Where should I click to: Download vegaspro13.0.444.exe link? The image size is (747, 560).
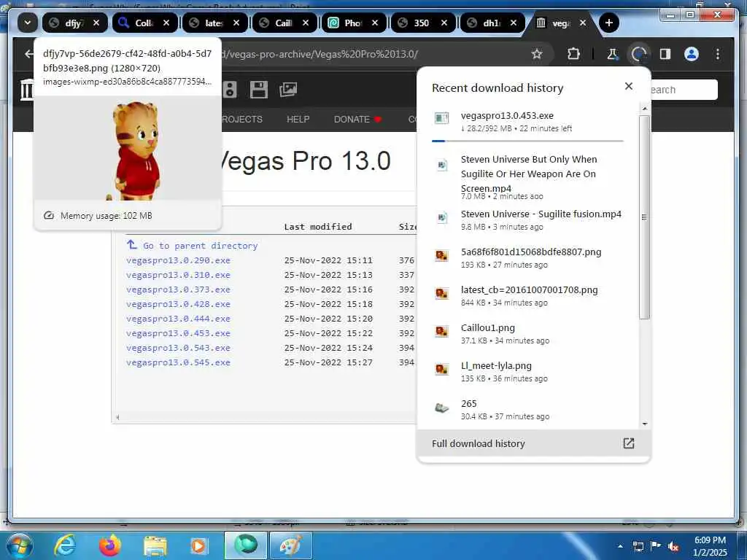pyautogui.click(x=178, y=319)
